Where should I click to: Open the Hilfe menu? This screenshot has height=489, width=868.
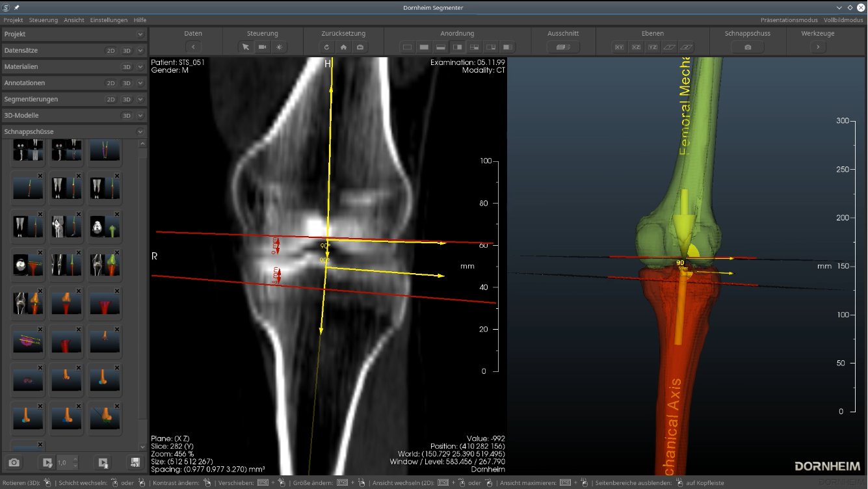click(x=140, y=20)
